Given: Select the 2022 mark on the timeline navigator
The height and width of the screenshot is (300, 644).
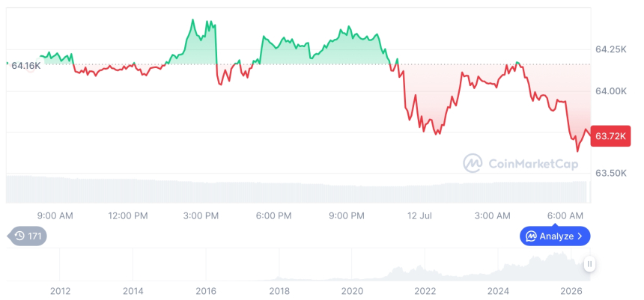Looking at the screenshot, I should pyautogui.click(x=425, y=291).
